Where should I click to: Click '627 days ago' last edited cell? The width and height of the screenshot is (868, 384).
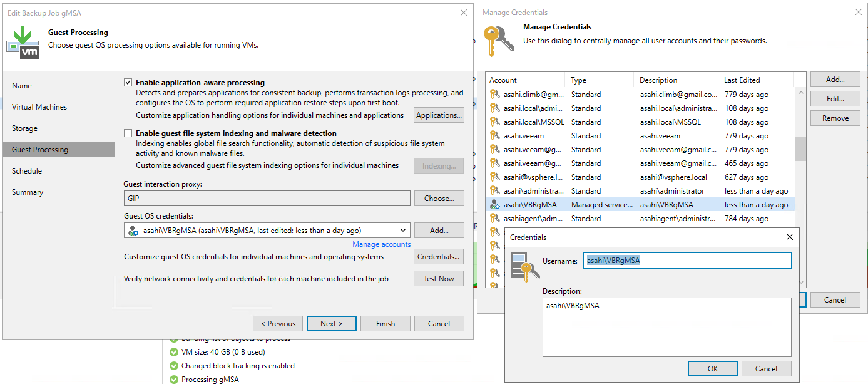click(747, 177)
